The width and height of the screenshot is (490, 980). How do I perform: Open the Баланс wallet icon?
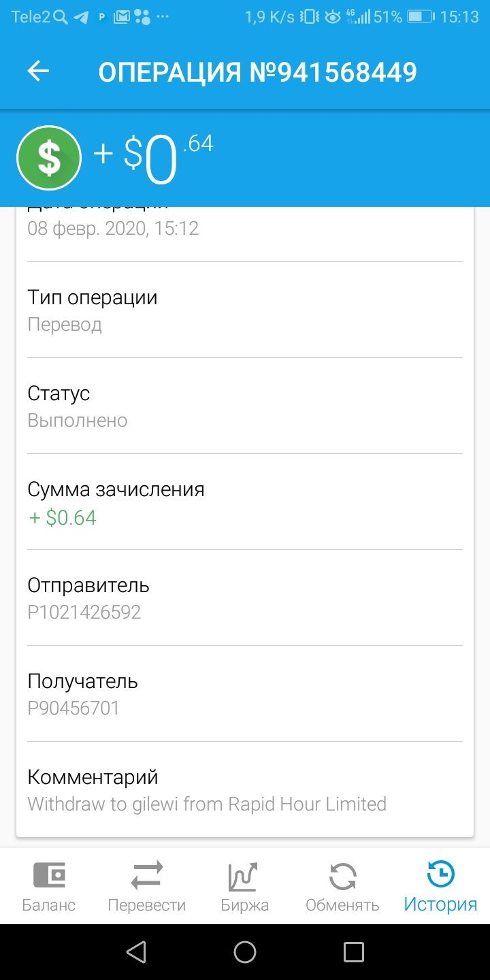[x=49, y=875]
